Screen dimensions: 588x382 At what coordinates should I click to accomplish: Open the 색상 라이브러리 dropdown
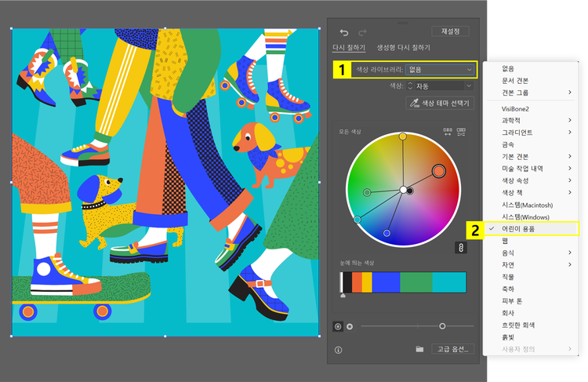(x=440, y=70)
